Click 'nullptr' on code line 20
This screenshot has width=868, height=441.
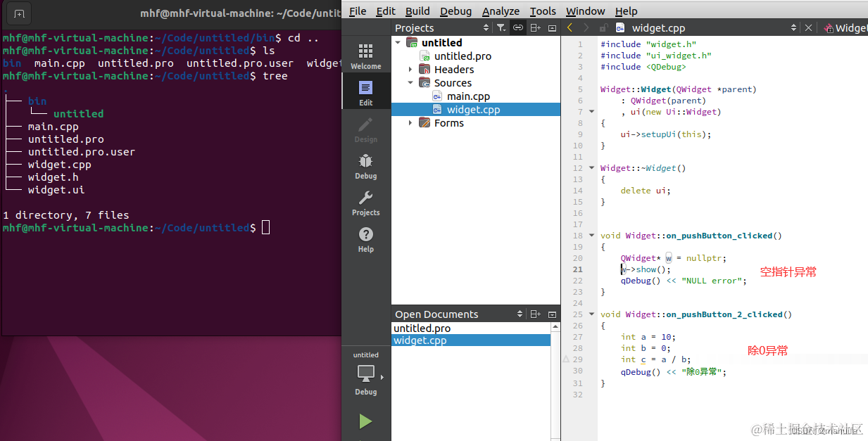click(x=704, y=258)
